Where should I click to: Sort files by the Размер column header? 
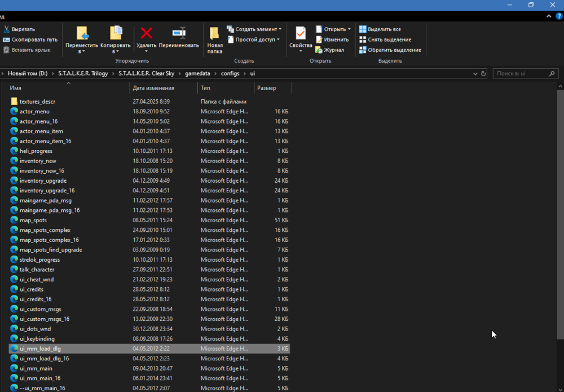[x=267, y=88]
